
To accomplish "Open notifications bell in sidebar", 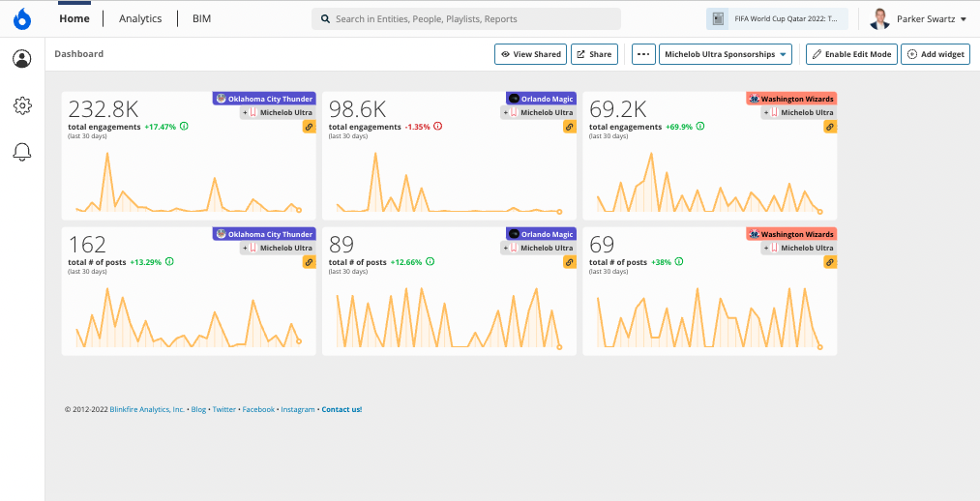I will [22, 152].
